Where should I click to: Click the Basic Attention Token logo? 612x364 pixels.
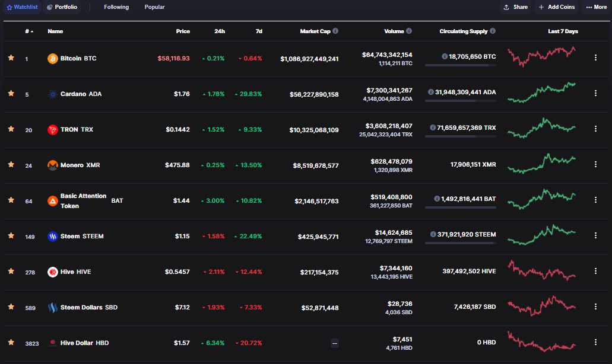pyautogui.click(x=53, y=201)
